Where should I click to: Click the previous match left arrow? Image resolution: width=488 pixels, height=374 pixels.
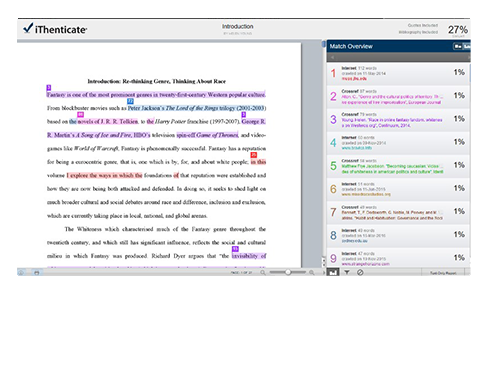point(332,58)
